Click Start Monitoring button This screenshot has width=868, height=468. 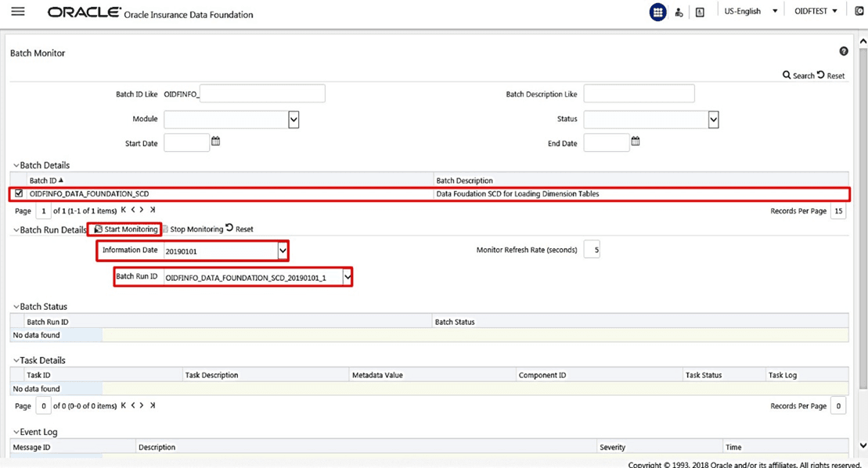pos(126,229)
